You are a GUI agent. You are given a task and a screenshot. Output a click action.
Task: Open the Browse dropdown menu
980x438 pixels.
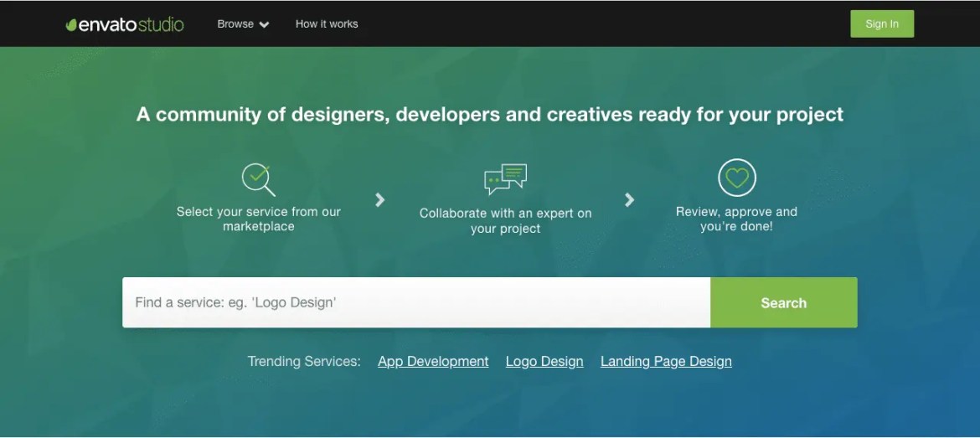point(243,23)
